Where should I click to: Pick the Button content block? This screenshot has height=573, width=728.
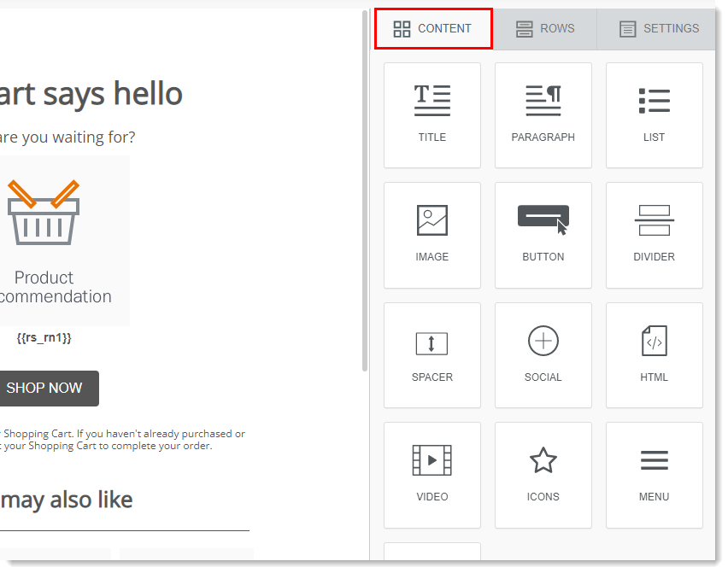[x=543, y=235]
